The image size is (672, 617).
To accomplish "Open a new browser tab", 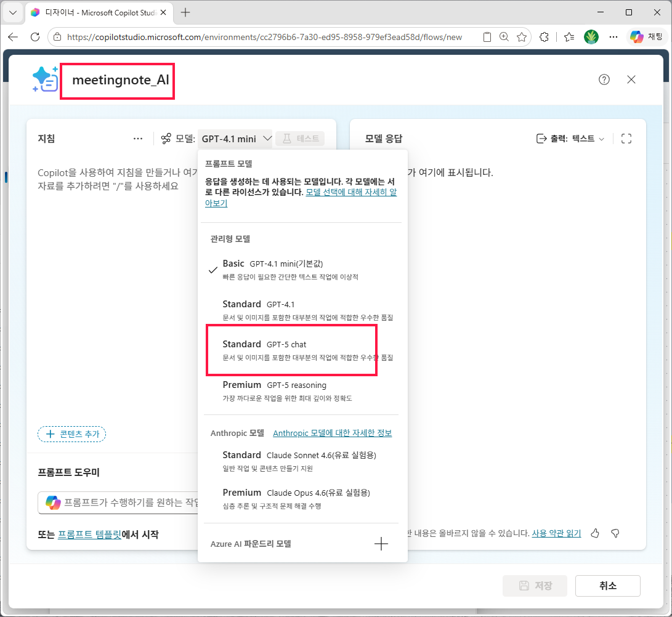I will click(x=185, y=12).
